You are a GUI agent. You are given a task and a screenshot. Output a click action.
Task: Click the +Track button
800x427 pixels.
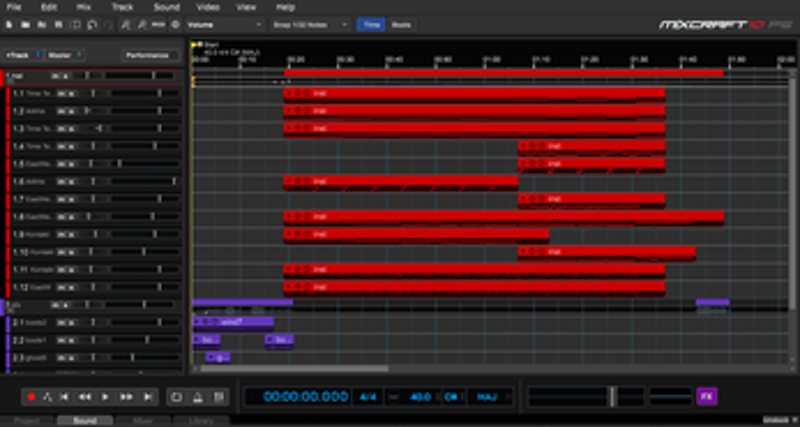pos(18,55)
